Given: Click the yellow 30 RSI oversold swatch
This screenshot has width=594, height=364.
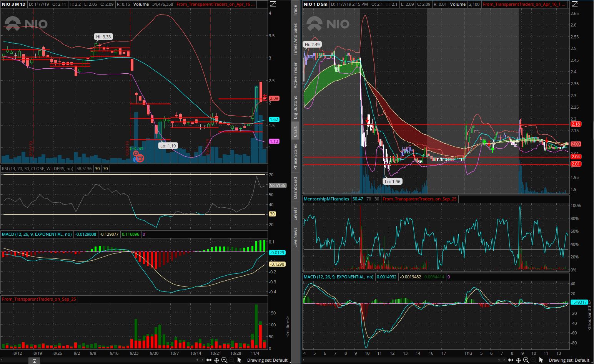Looking at the screenshot, I should [97, 168].
